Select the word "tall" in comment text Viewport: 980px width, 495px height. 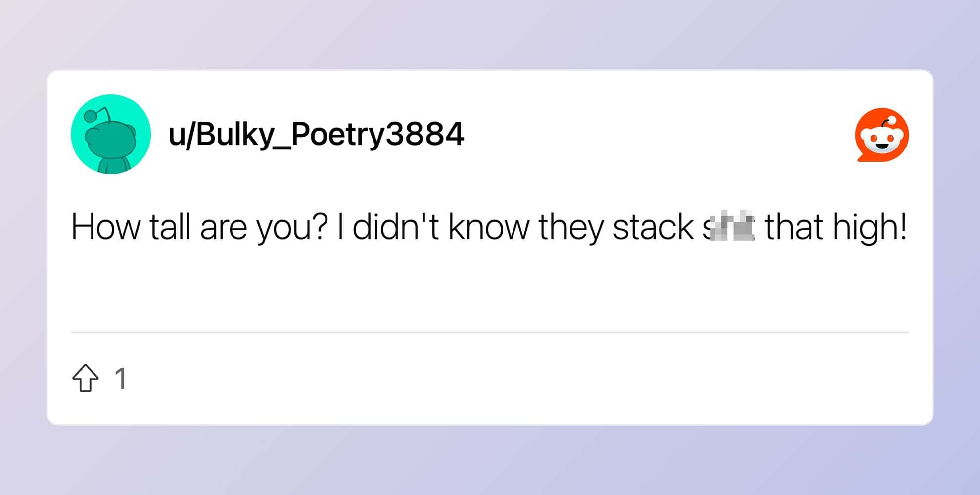coord(170,227)
